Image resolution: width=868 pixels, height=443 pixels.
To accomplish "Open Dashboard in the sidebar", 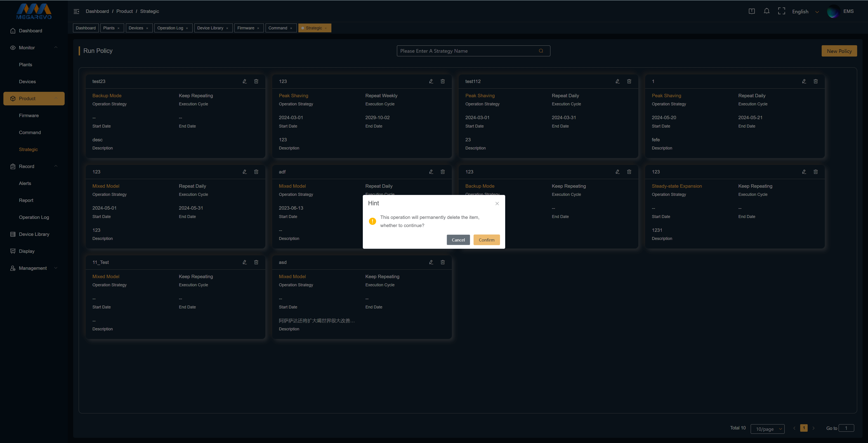I will [34, 31].
